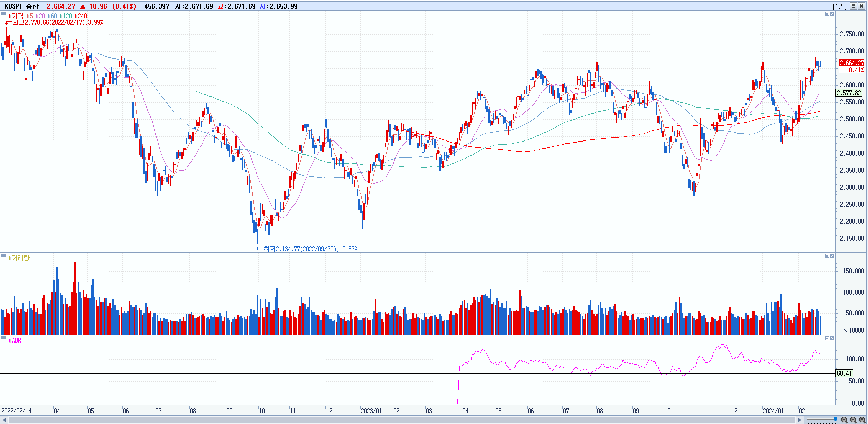Image resolution: width=868 pixels, height=424 pixels.
Task: Click the current price tag 2,664.27 on axis
Action: [x=852, y=63]
